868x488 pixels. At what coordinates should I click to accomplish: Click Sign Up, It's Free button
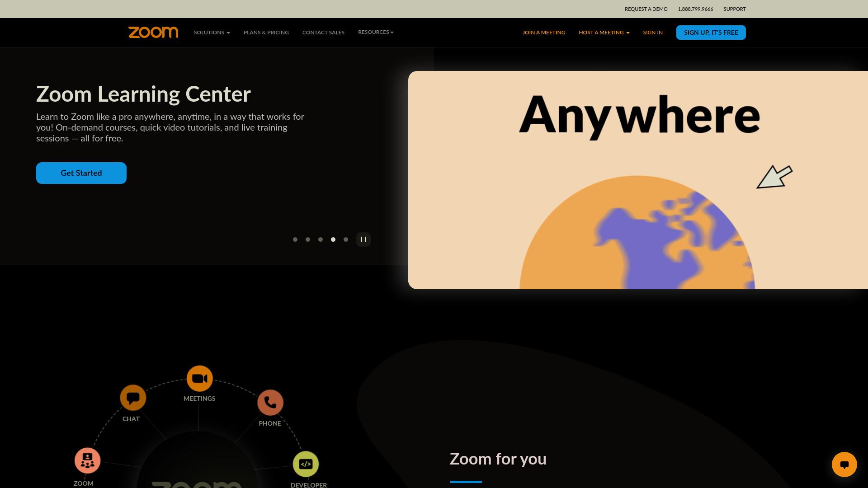click(x=711, y=33)
